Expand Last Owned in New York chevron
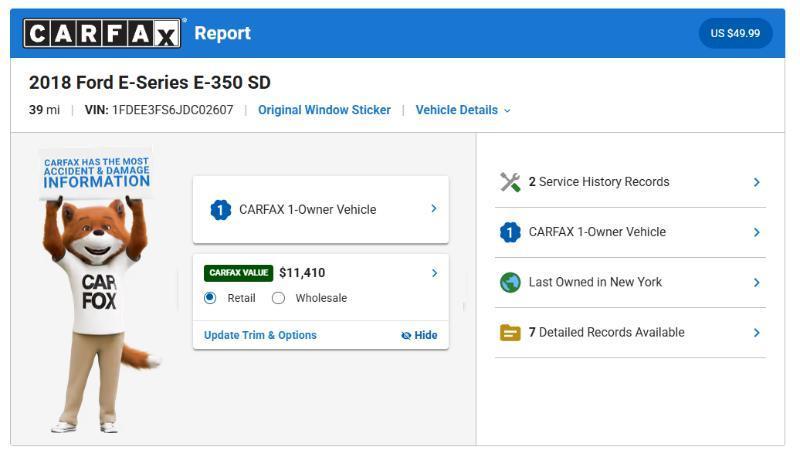This screenshot has width=800, height=457. 757,283
